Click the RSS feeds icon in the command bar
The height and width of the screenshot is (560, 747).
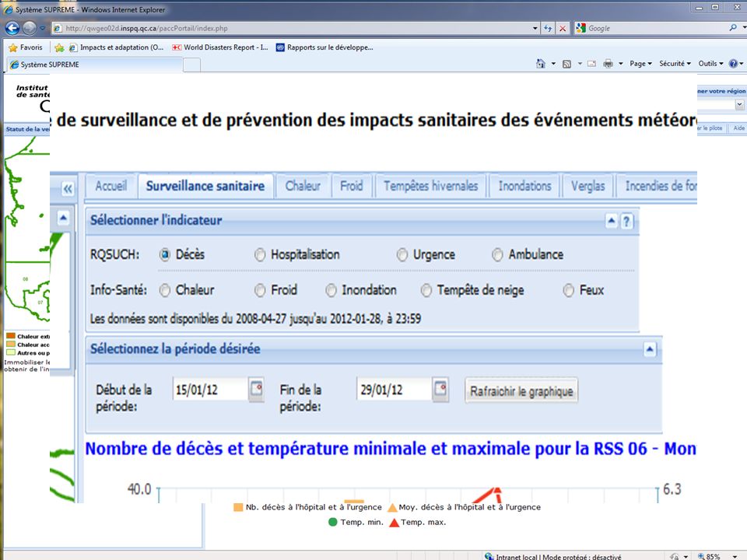[x=566, y=64]
